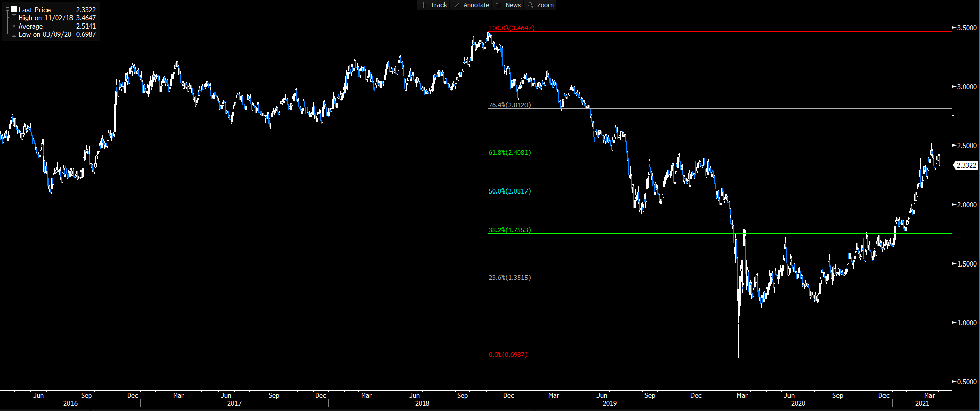Click the Average marker icon in legend
The image size is (980, 411).
pyautogui.click(x=14, y=26)
